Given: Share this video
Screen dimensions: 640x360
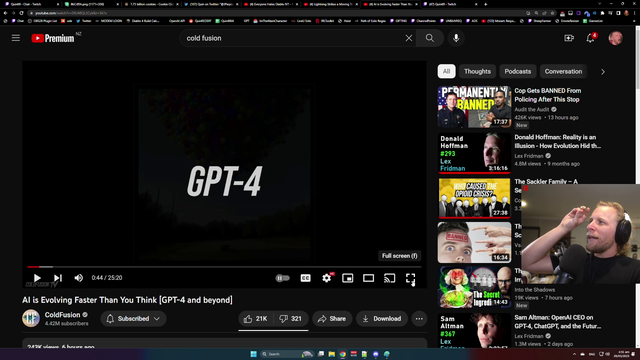Looking at the screenshot, I should pos(332,319).
